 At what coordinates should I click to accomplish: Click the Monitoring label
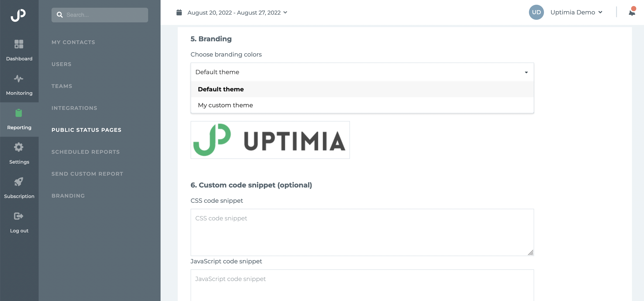(x=19, y=93)
